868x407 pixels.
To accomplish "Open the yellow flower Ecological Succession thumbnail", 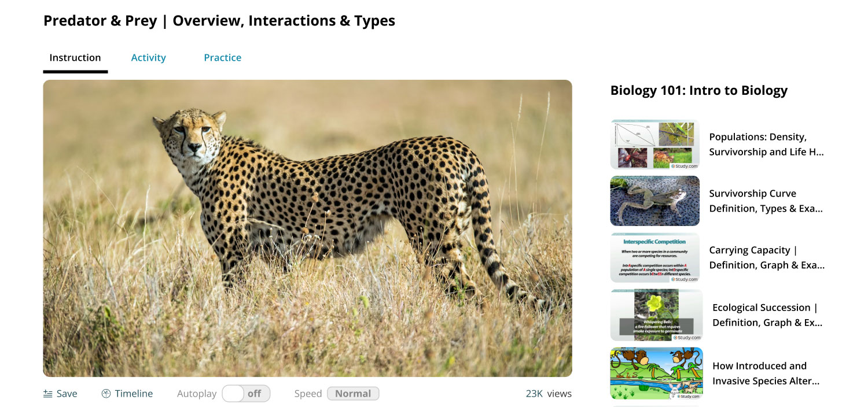I will (x=656, y=315).
